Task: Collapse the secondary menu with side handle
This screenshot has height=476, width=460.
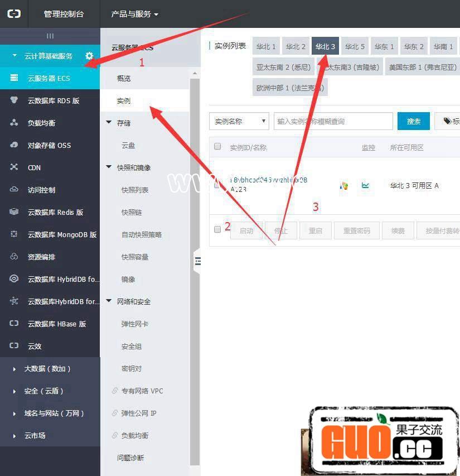Action: click(x=197, y=261)
